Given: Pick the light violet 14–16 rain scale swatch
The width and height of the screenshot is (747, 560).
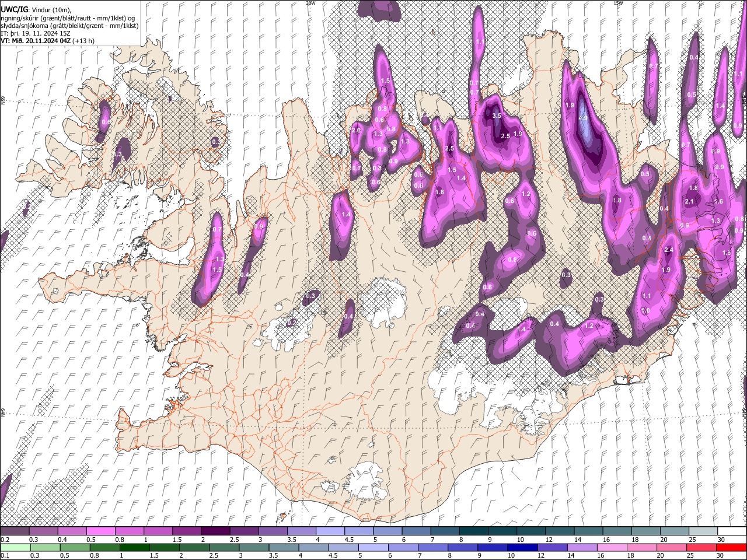Looking at the screenshot, I should click(x=583, y=547).
